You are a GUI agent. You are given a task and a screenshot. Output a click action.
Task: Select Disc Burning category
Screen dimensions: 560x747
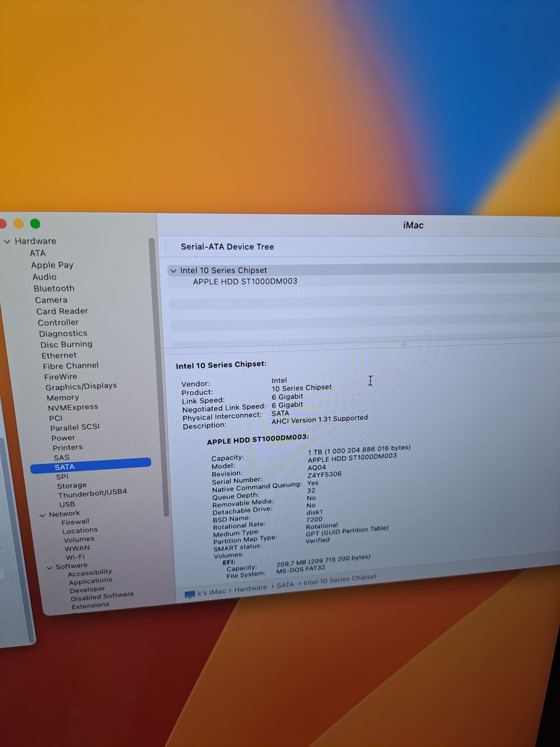[66, 344]
